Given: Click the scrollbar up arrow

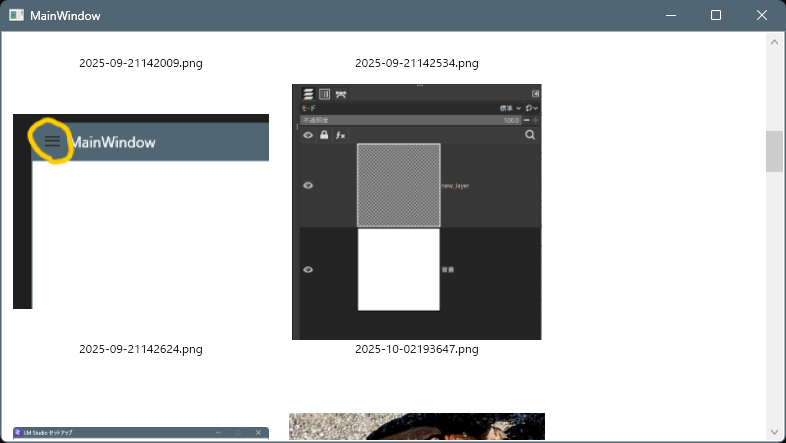Looking at the screenshot, I should point(774,42).
